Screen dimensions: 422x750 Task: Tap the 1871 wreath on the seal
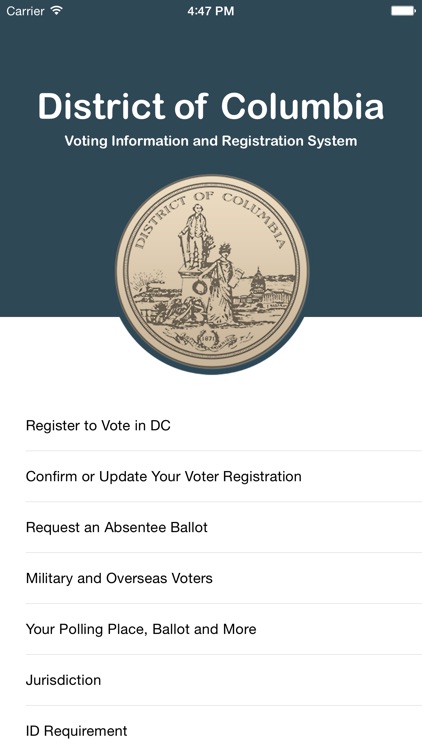pyautogui.click(x=208, y=339)
